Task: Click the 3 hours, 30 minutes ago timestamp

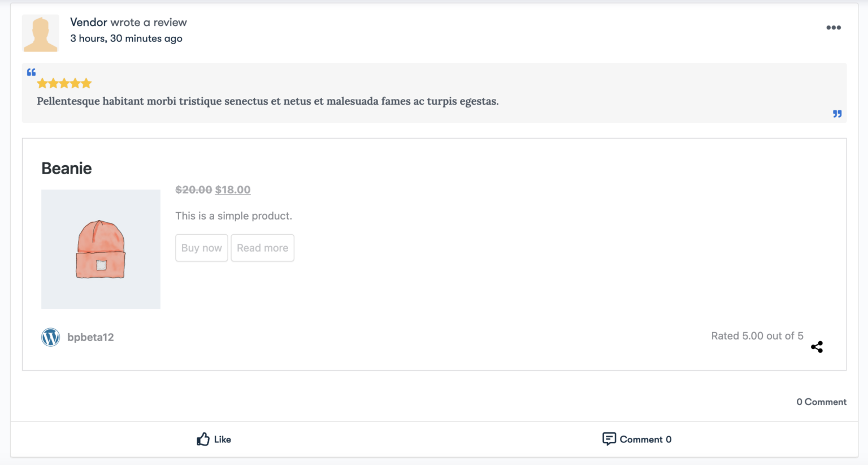Action: (126, 38)
